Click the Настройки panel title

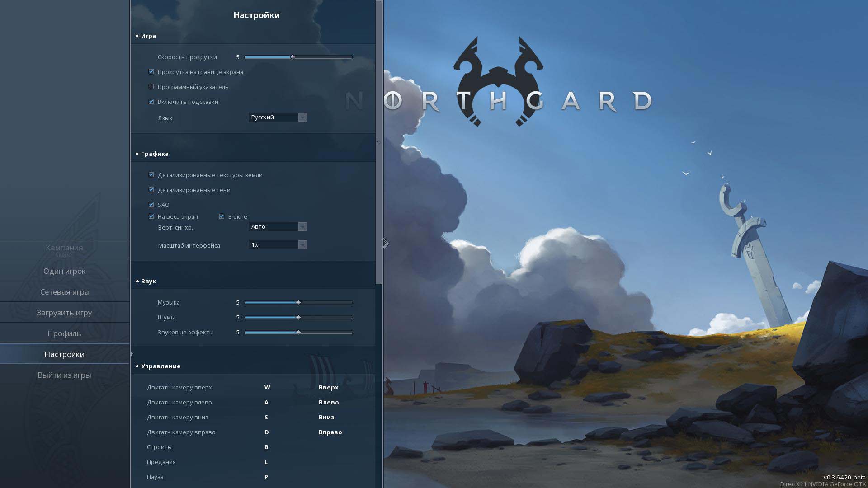pos(257,15)
